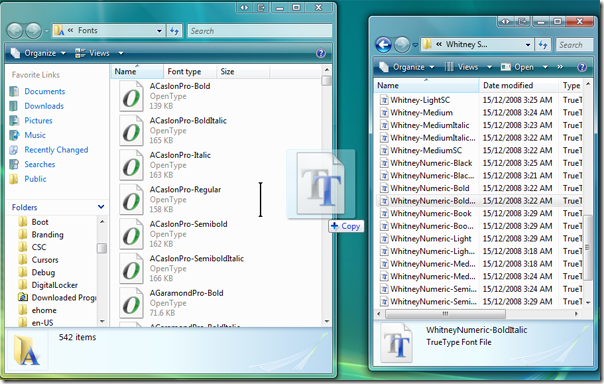The image size is (604, 384).
Task: Open Views dropdown arrow in Whitney window
Action: point(489,67)
